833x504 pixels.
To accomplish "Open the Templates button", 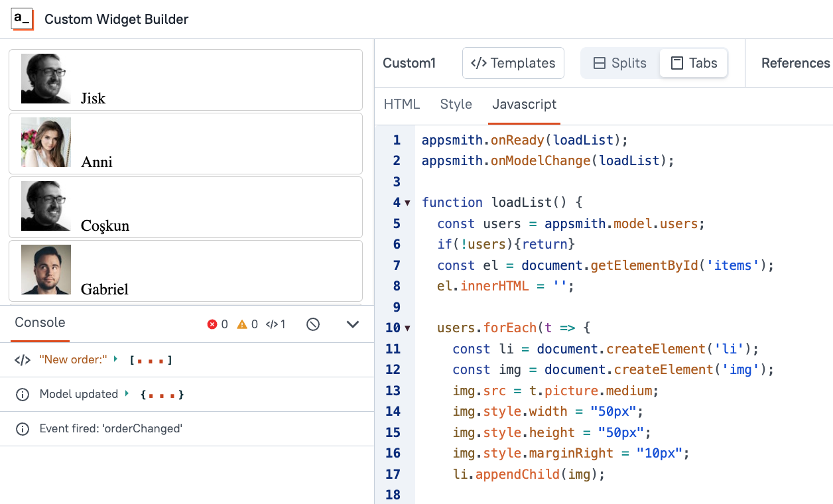I will [x=513, y=63].
